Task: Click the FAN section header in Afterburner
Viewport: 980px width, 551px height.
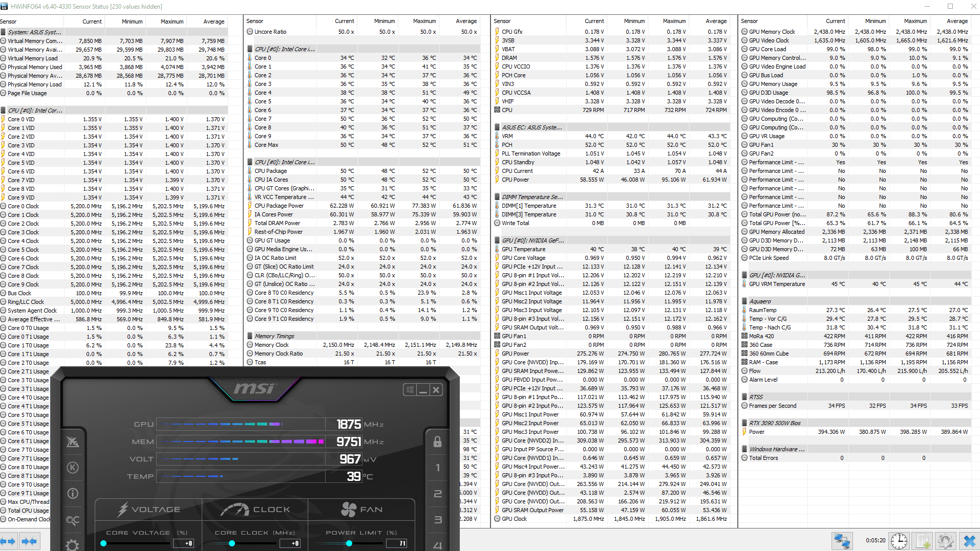Action: [361, 510]
